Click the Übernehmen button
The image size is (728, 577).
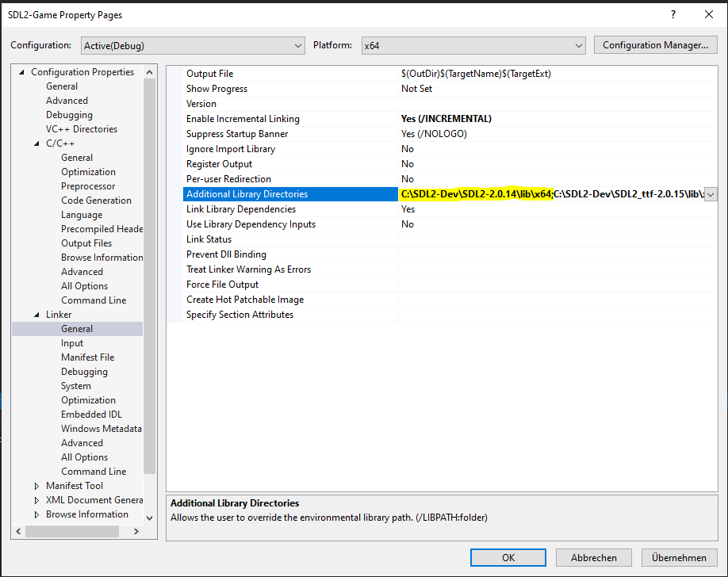click(x=679, y=557)
